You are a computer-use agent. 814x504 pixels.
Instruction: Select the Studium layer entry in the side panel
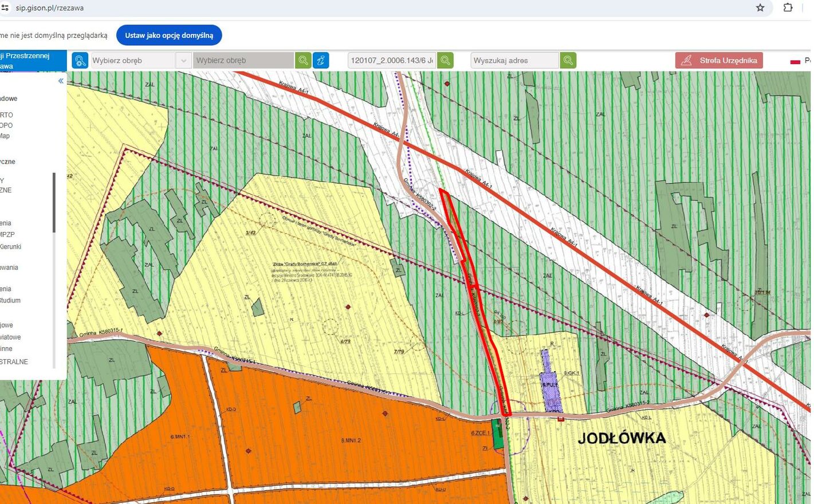[x=10, y=300]
